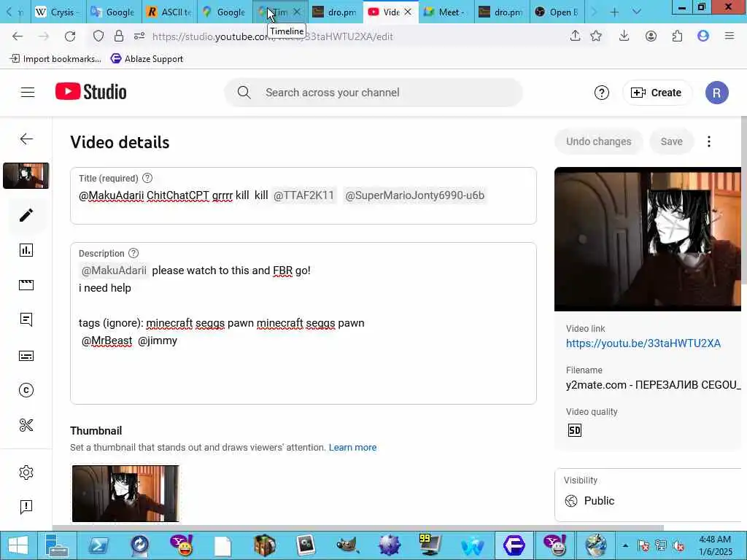Screen dimensions: 747x560
Task: Open the Subtitles sidebar icon
Action: [26, 356]
